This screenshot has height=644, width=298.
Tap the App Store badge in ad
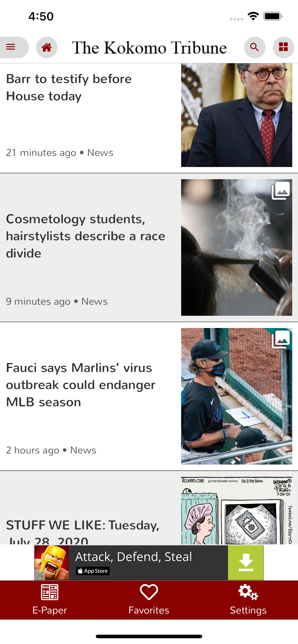(x=93, y=571)
